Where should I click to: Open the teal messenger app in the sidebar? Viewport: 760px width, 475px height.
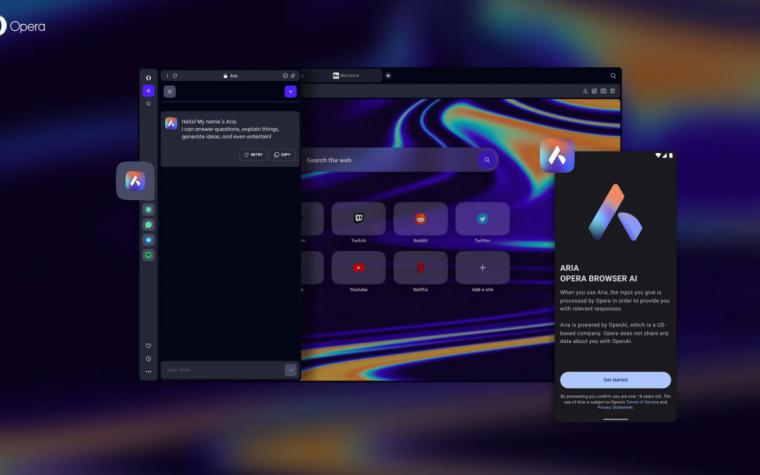click(x=148, y=209)
